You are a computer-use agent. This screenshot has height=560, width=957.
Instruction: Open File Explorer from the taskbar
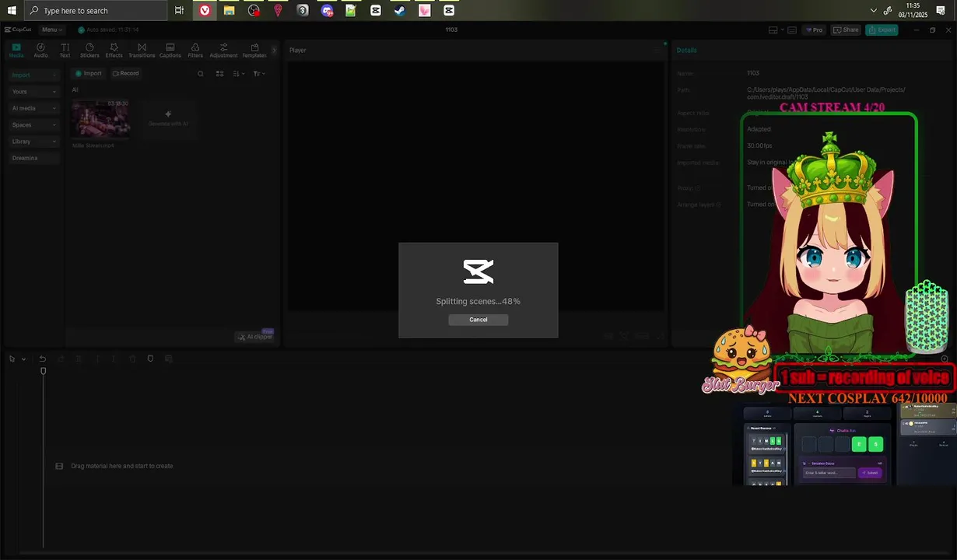(x=229, y=10)
